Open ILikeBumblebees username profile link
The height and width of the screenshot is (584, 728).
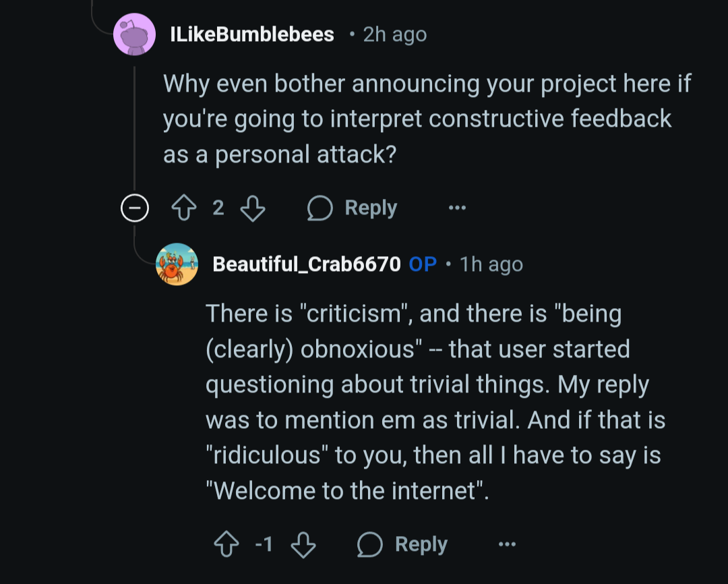click(x=252, y=34)
